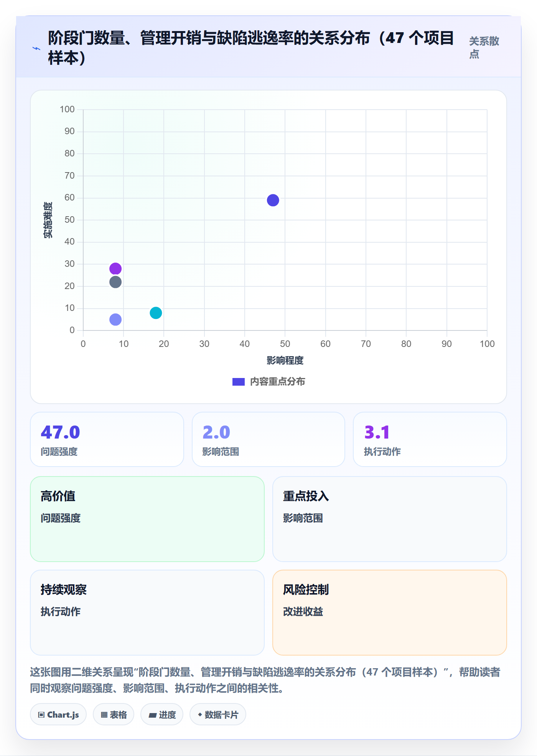The width and height of the screenshot is (537, 756).
Task: Select the slate gray scatter point
Action: [x=115, y=282]
